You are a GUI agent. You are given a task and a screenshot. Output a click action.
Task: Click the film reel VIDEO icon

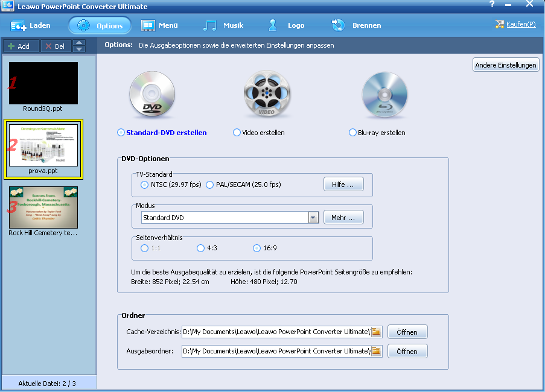click(267, 94)
